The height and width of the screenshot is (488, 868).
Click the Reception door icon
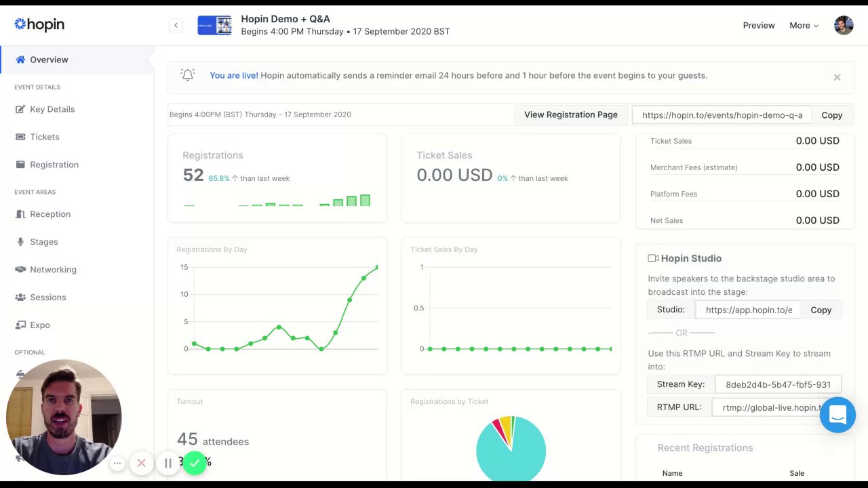tap(20, 214)
